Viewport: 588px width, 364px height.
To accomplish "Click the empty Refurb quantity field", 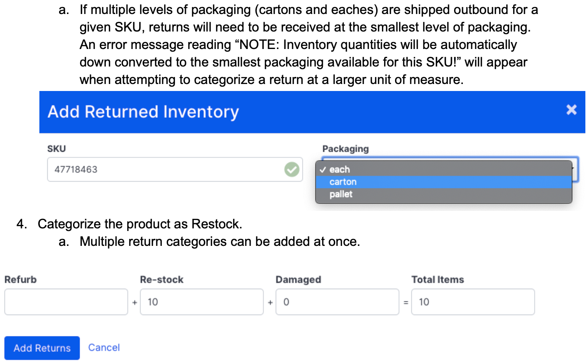I will (x=66, y=302).
